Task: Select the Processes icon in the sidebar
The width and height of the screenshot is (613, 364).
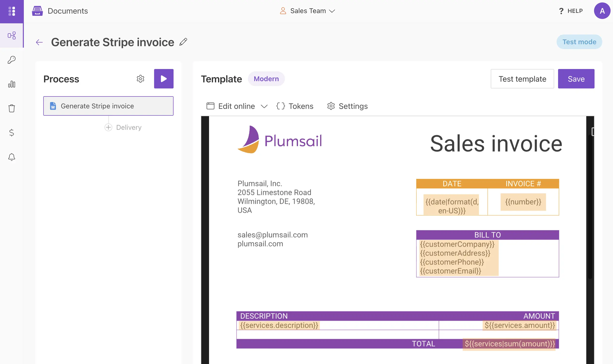Action: pos(12,35)
